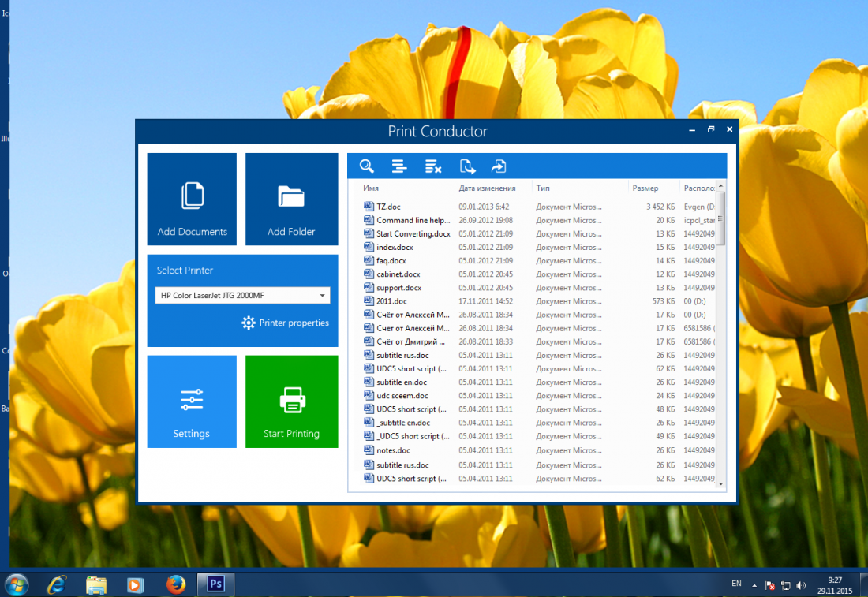The height and width of the screenshot is (597, 868).
Task: Select _UDC5 short script document row
Action: click(x=539, y=437)
